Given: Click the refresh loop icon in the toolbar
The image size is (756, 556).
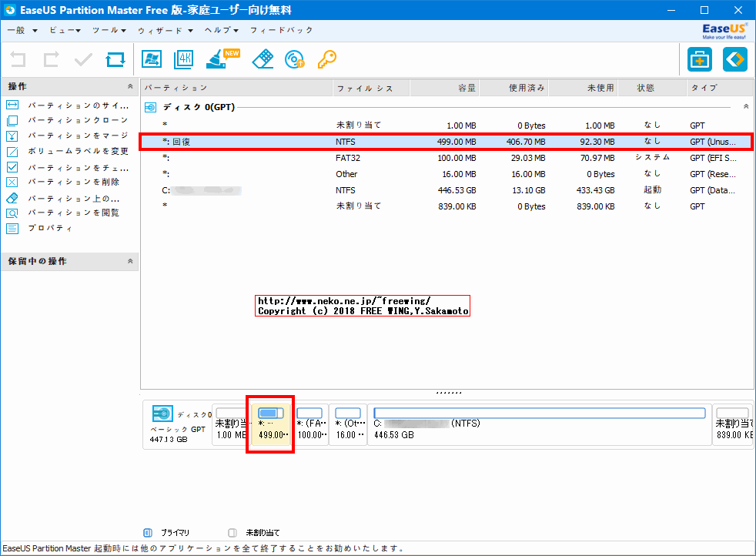Looking at the screenshot, I should (x=117, y=59).
